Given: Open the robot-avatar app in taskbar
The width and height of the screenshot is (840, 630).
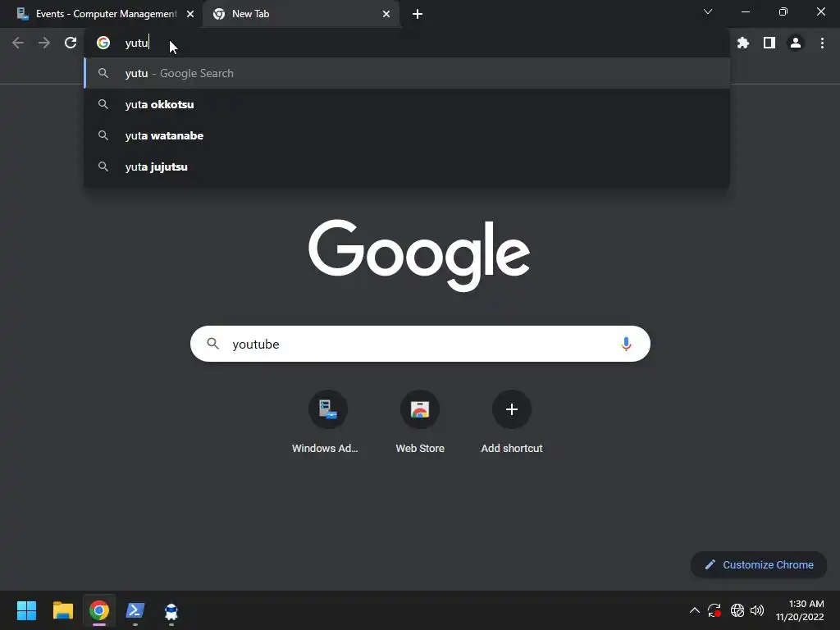Looking at the screenshot, I should pyautogui.click(x=171, y=611).
